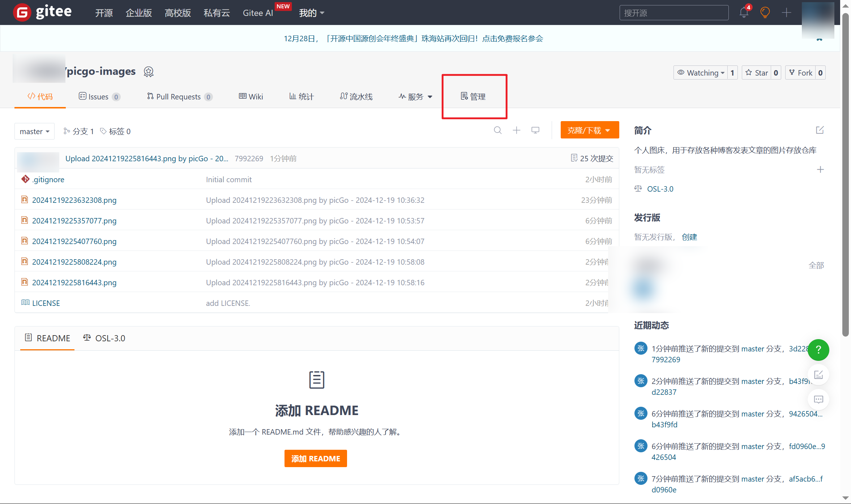Image resolution: width=851 pixels, height=504 pixels.
Task: Click the plus icon to add a new file
Action: tap(517, 130)
